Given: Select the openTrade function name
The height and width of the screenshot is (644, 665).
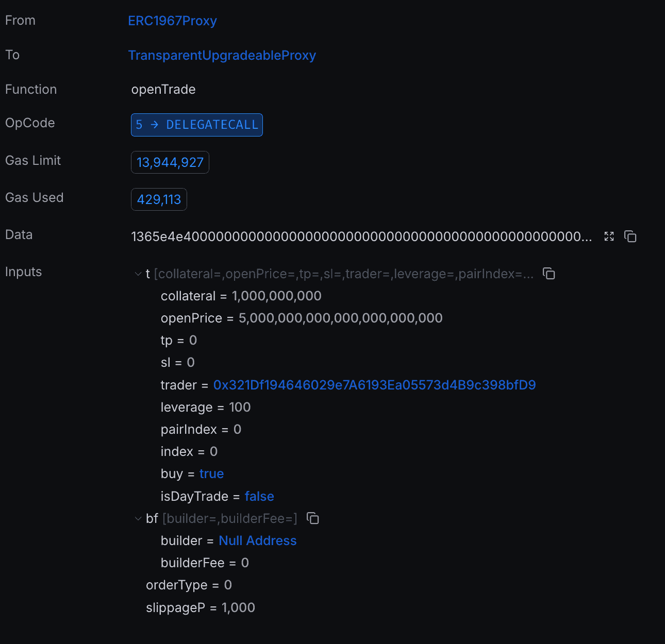Looking at the screenshot, I should tap(163, 89).
